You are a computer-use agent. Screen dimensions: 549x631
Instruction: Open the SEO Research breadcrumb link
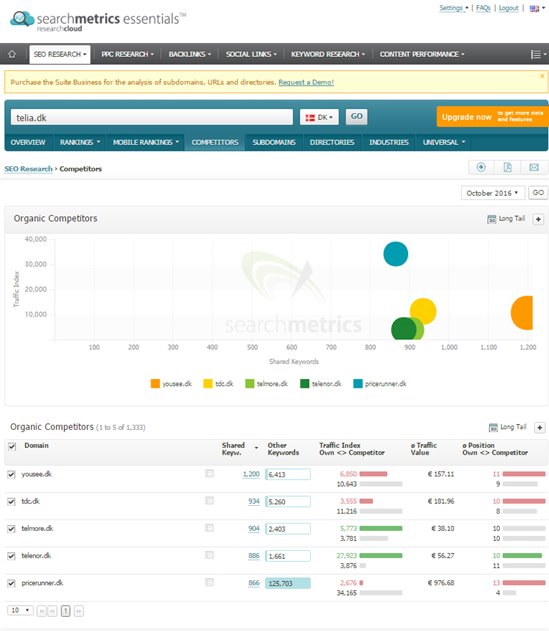click(x=29, y=169)
